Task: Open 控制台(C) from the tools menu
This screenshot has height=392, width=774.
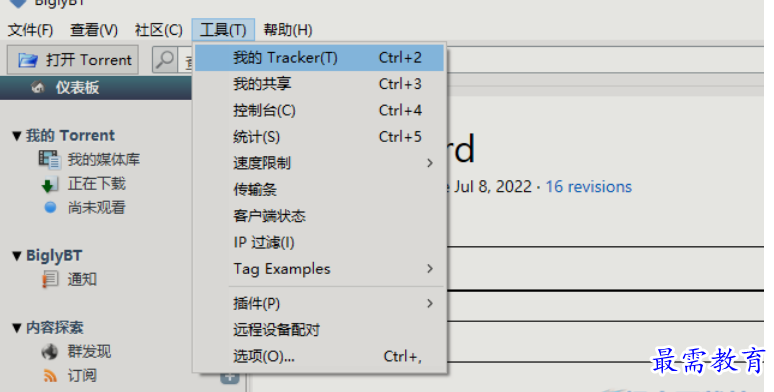Action: click(319, 110)
